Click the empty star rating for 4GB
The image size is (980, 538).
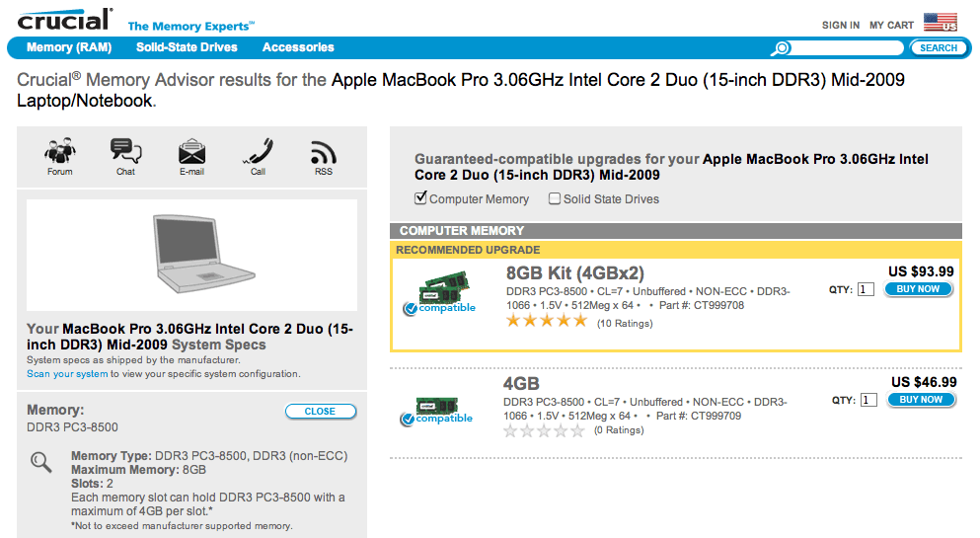[544, 430]
